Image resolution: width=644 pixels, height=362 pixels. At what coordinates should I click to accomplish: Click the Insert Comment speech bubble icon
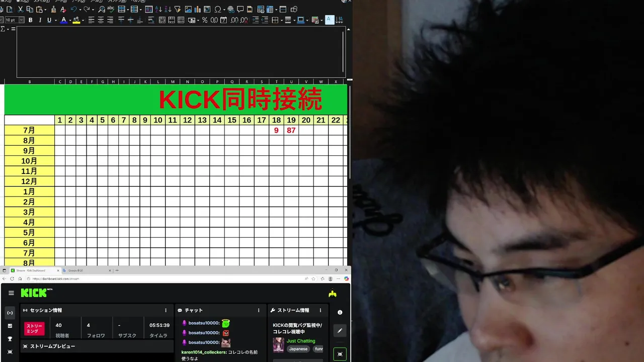(x=240, y=10)
